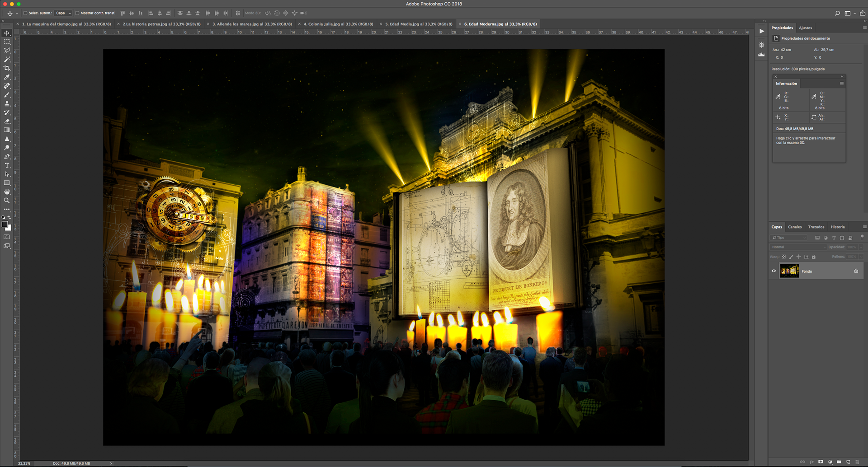Image resolution: width=868 pixels, height=467 pixels.
Task: Toggle Quick Mask mode
Action: (7, 237)
